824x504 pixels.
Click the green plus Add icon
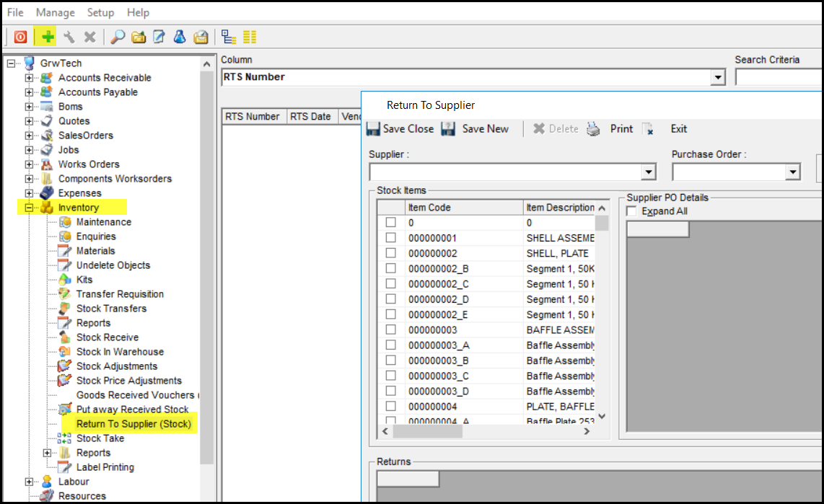coord(48,37)
